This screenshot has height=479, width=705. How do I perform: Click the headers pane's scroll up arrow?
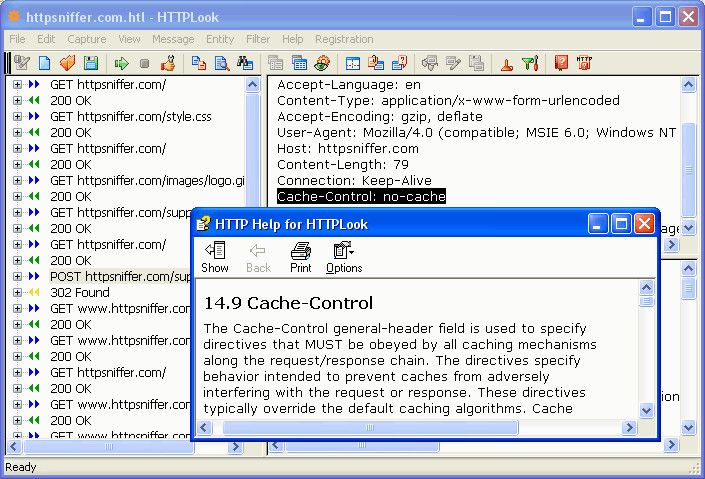[x=688, y=85]
